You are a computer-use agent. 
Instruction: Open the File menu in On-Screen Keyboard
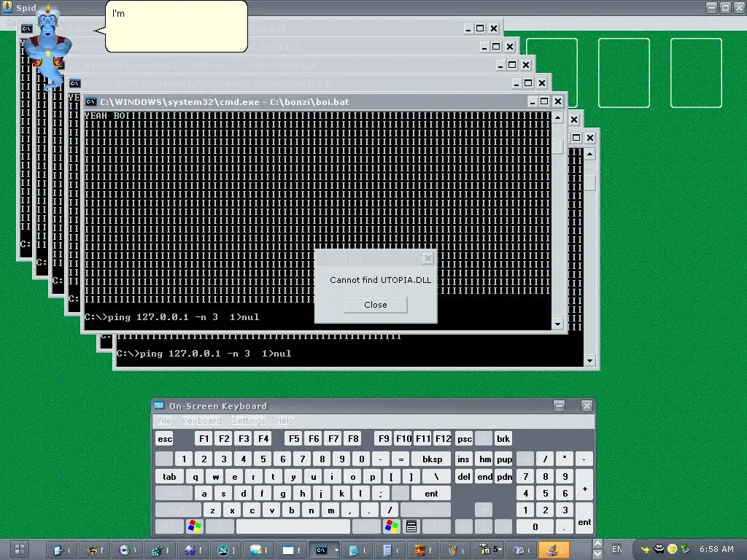pyautogui.click(x=164, y=421)
